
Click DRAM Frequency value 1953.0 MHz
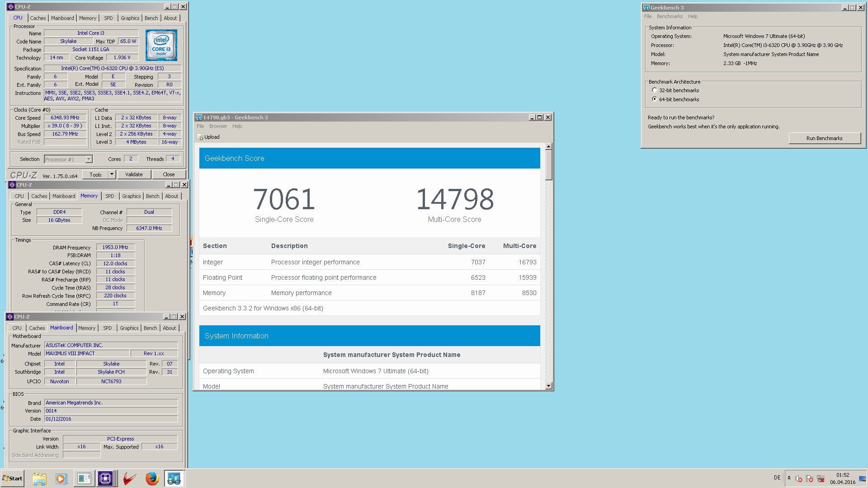[115, 247]
